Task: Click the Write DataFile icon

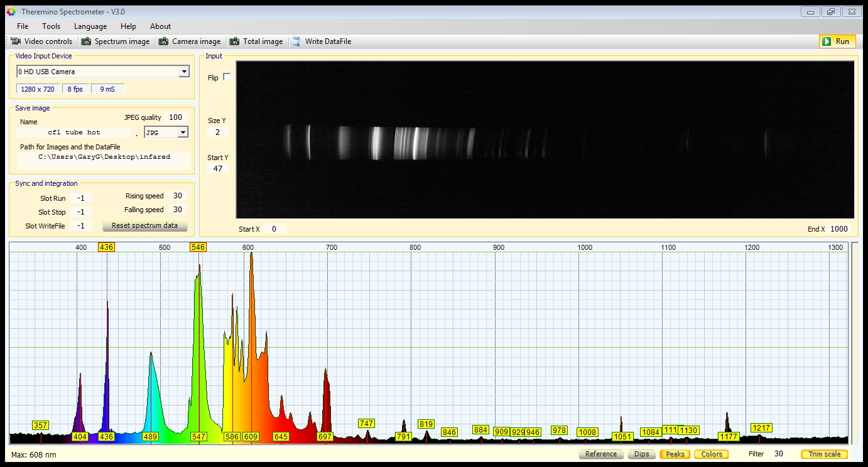Action: point(296,41)
